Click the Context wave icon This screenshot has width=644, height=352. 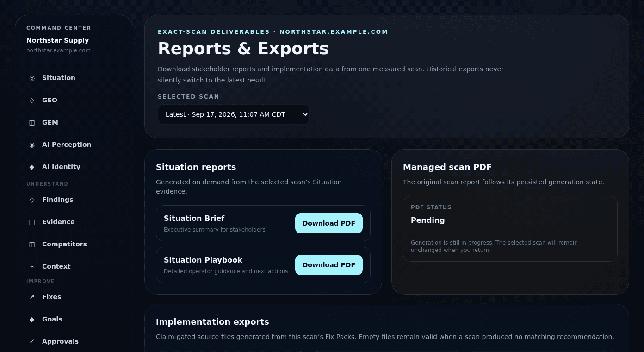pyautogui.click(x=32, y=266)
